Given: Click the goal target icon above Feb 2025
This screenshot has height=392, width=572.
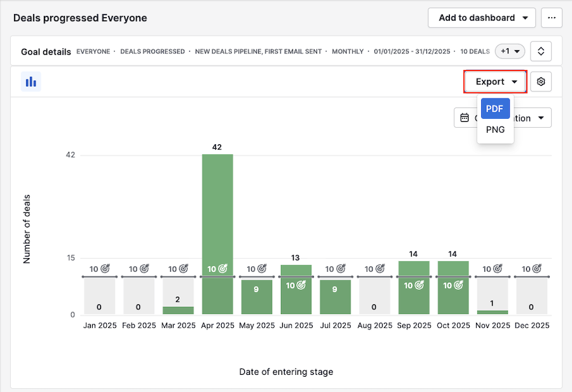Looking at the screenshot, I should pos(144,269).
